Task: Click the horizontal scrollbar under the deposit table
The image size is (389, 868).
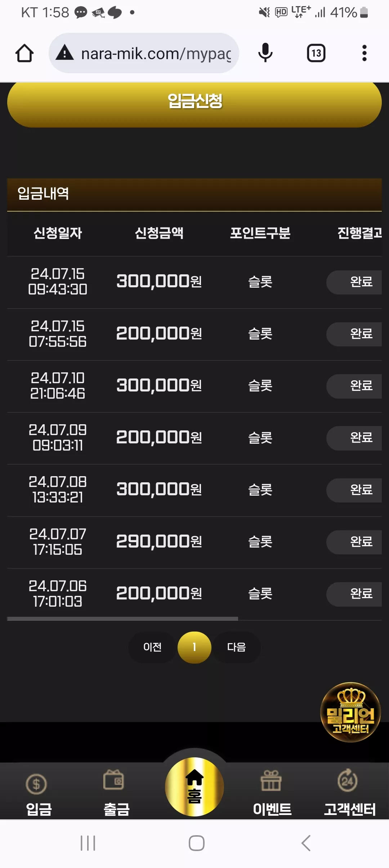Action: pos(122,619)
